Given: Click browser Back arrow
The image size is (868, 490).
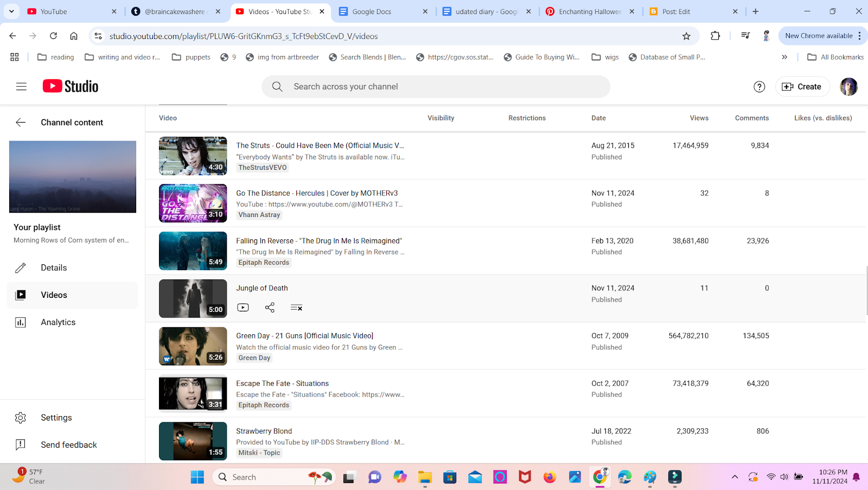Looking at the screenshot, I should (12, 36).
